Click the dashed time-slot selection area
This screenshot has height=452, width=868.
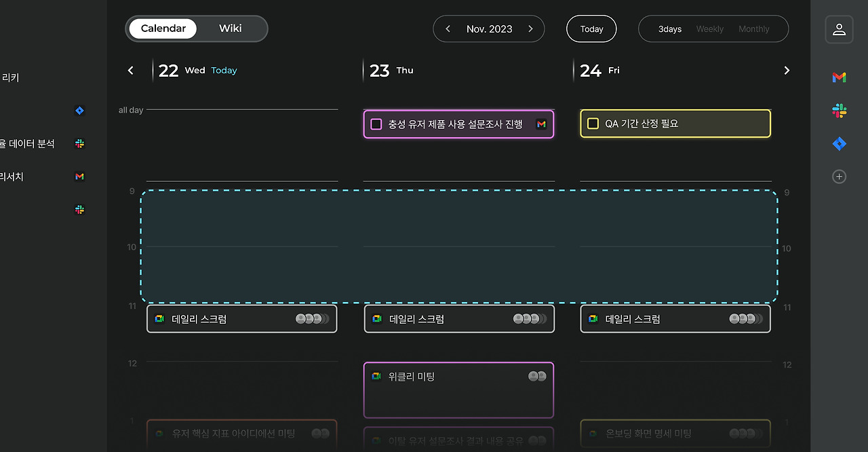pyautogui.click(x=459, y=246)
